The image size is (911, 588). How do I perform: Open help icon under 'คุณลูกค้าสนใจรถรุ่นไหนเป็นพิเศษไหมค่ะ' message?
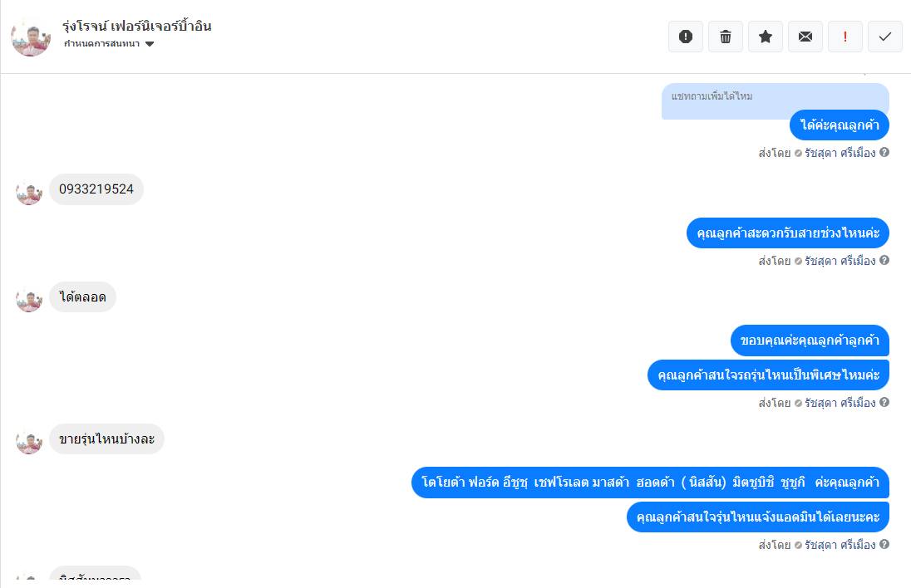(884, 402)
